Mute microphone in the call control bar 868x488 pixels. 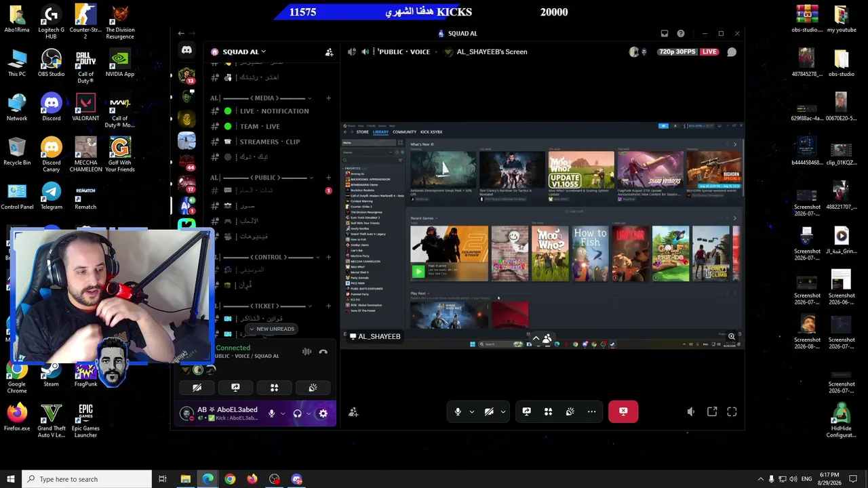pyautogui.click(x=458, y=411)
